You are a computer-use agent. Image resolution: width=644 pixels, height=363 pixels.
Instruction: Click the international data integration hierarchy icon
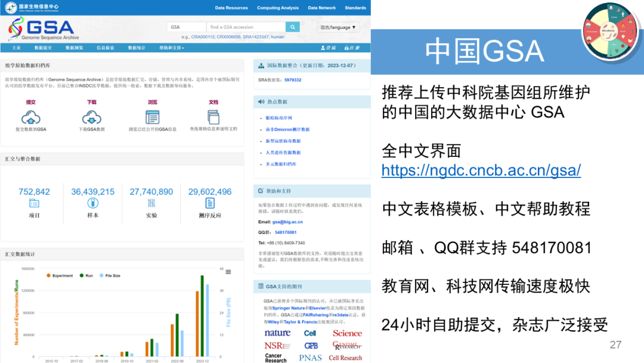261,66
